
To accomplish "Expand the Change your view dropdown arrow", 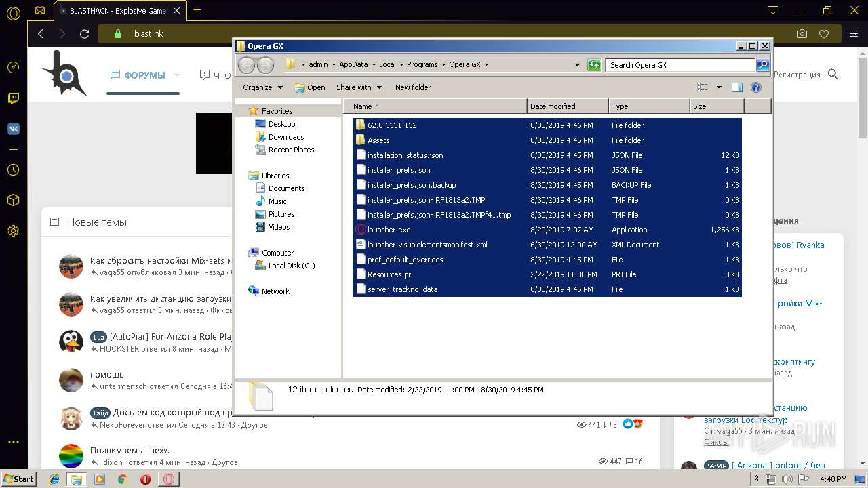I will coord(719,87).
